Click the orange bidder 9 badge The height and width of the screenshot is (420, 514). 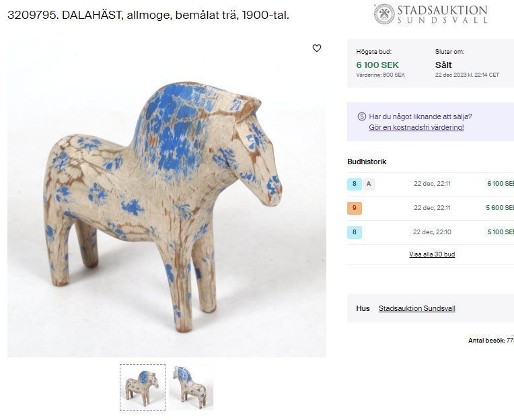click(355, 208)
